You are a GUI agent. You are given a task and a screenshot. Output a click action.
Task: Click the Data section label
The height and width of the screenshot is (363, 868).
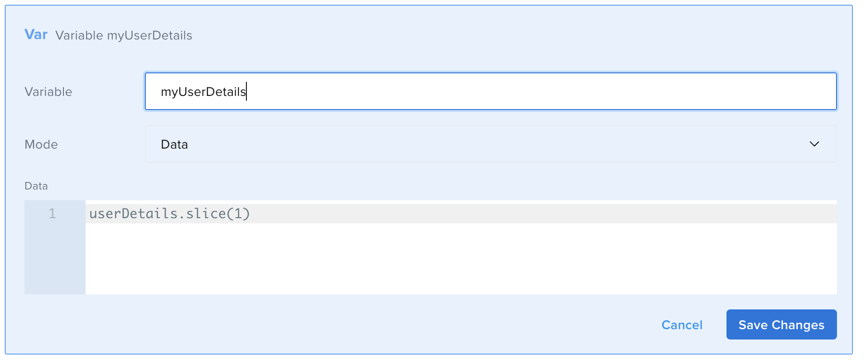point(36,186)
